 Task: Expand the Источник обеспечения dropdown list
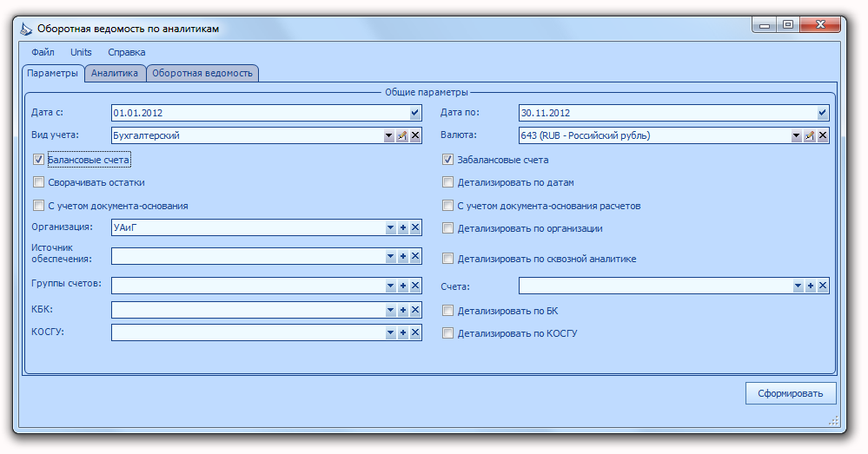390,256
